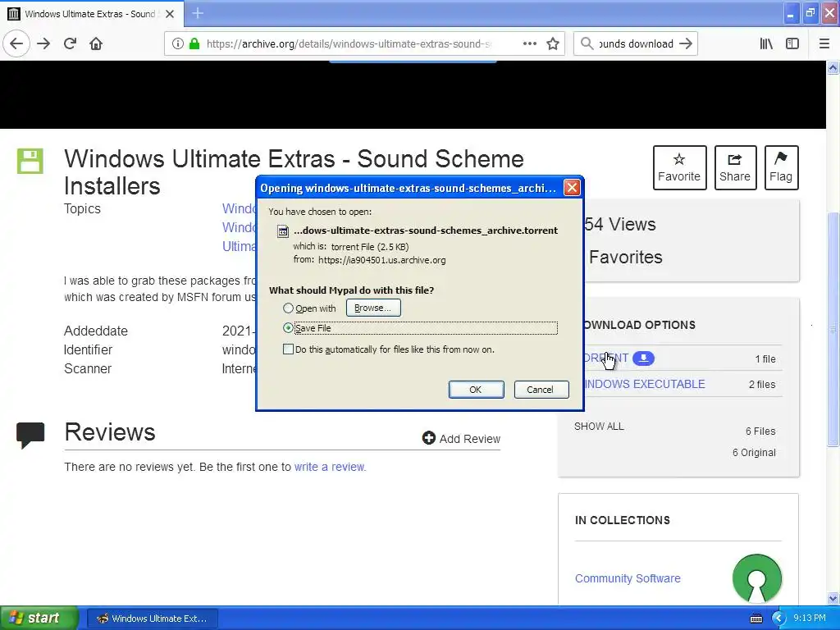This screenshot has width=840, height=630.
Task: Share this archive item
Action: pos(735,167)
